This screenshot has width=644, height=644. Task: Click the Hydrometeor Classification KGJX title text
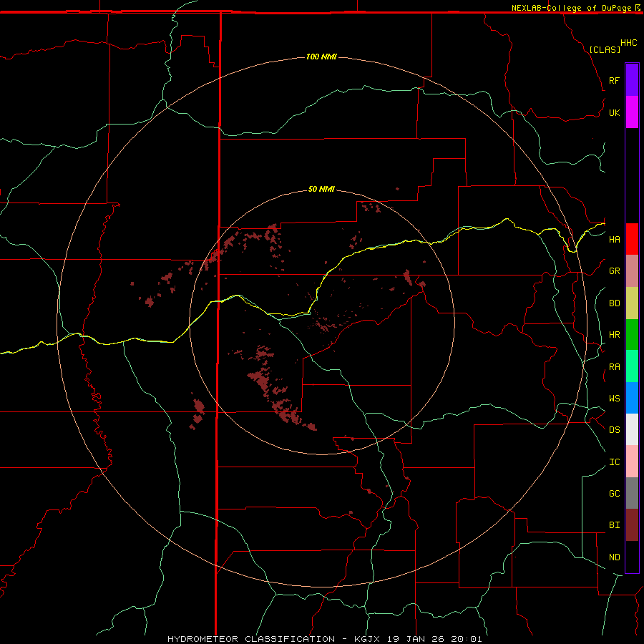tap(324, 639)
